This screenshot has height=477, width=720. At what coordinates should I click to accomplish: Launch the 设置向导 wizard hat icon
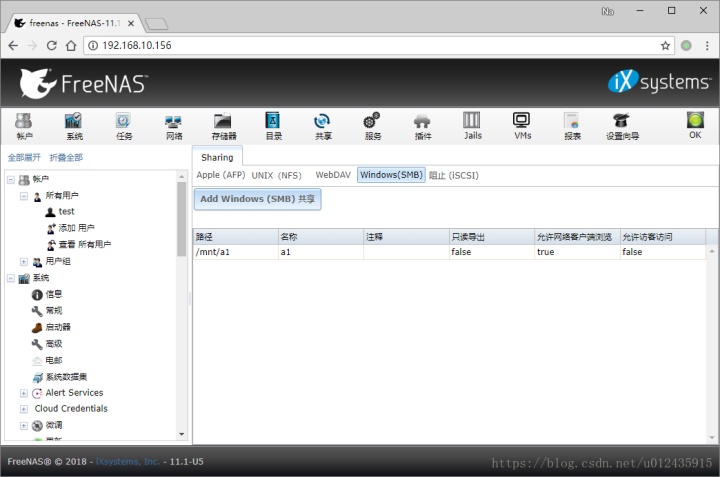coord(622,126)
